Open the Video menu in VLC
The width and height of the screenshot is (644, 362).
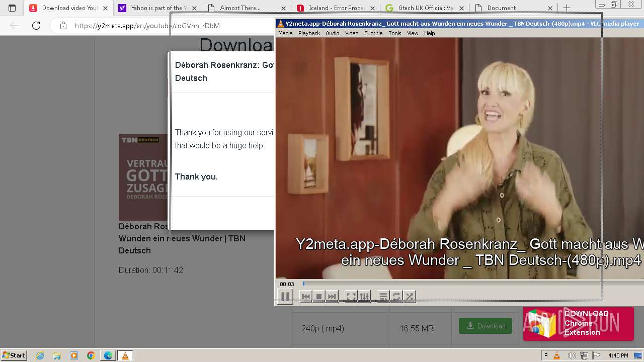[x=352, y=33]
